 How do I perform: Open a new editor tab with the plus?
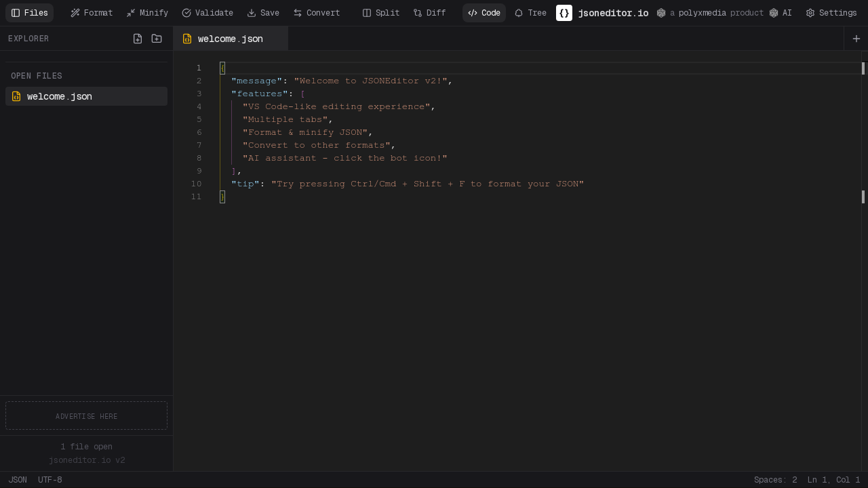[x=856, y=39]
